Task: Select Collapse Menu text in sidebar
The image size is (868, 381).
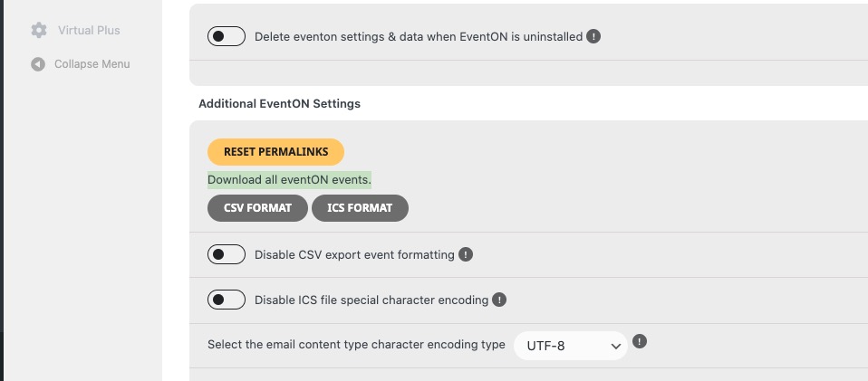Action: (x=92, y=64)
